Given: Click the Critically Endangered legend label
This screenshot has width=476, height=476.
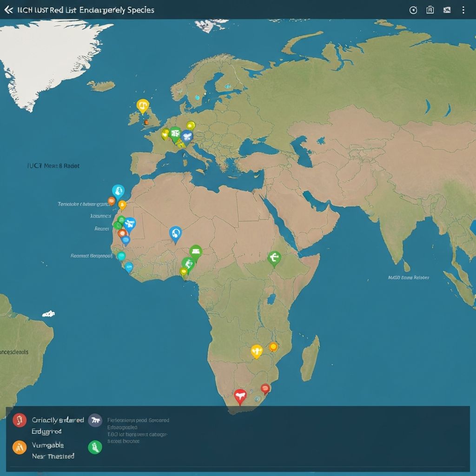Looking at the screenshot, I should point(58,420).
